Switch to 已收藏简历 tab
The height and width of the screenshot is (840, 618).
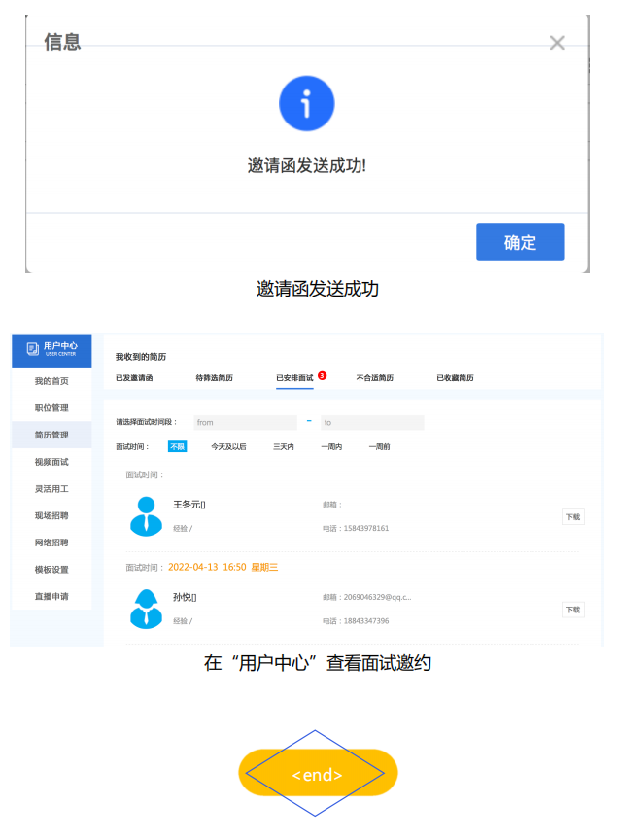[455, 377]
